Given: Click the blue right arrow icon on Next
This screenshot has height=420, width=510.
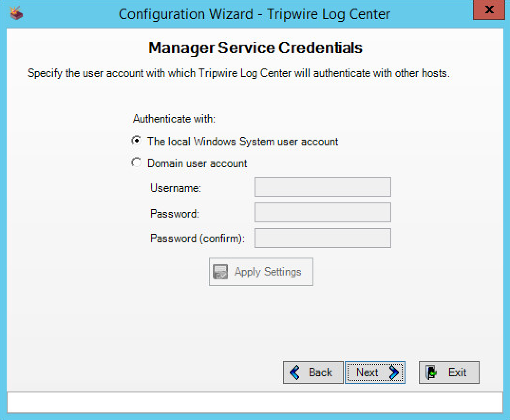Looking at the screenshot, I should click(394, 373).
